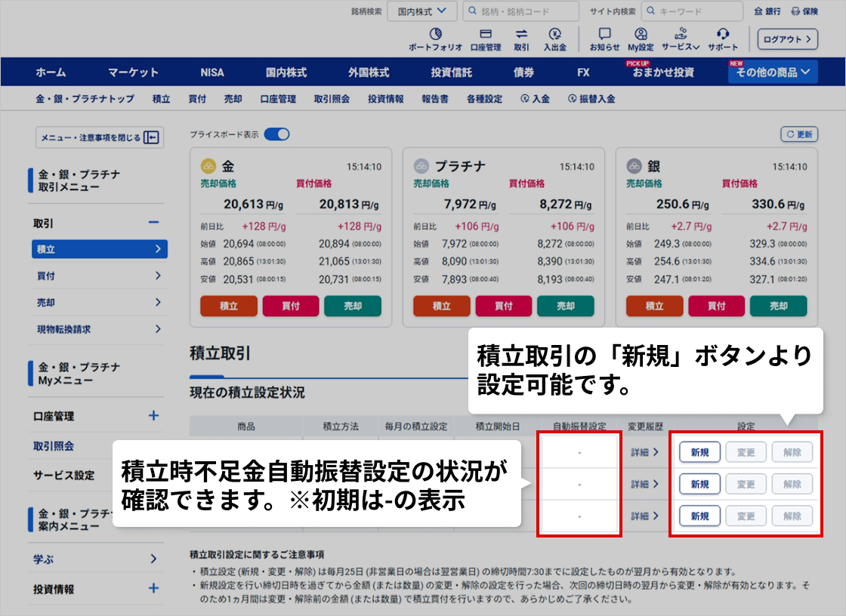
Task: Open the お知らせ notification icon
Action: (604, 34)
